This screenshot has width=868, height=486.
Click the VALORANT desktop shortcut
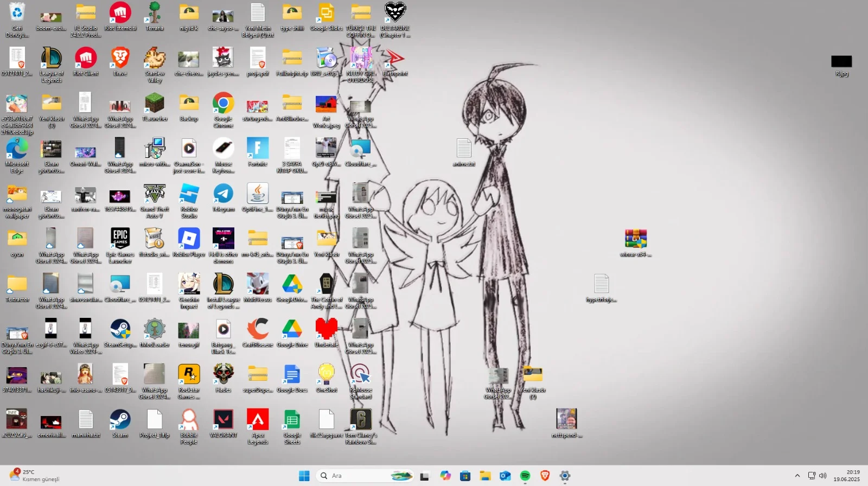(x=223, y=420)
